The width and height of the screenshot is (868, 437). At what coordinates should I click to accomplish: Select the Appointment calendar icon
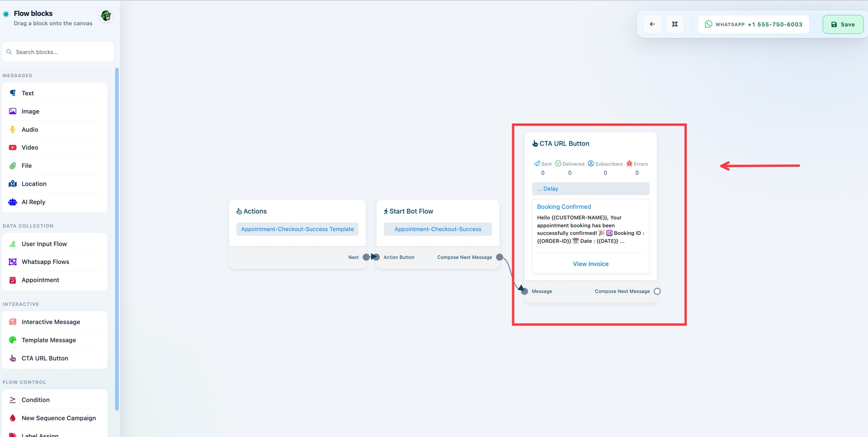pos(13,280)
